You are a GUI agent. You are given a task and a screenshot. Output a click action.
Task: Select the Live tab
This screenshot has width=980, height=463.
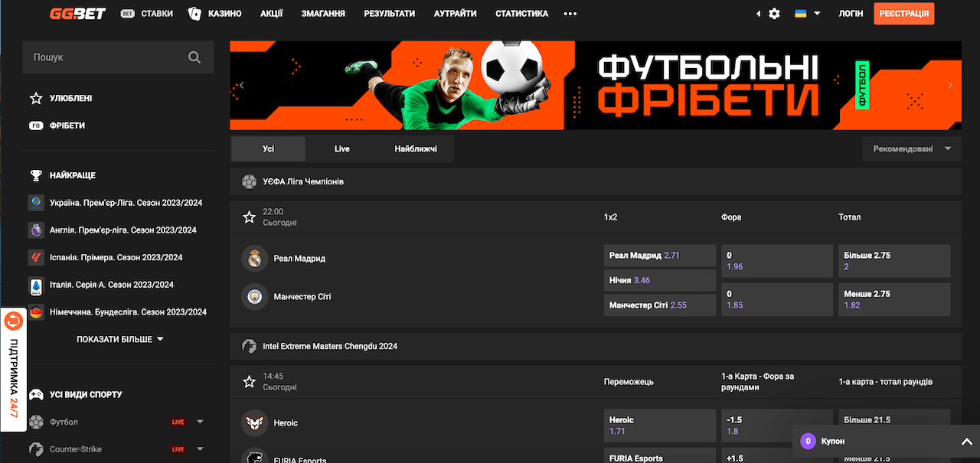click(x=342, y=149)
